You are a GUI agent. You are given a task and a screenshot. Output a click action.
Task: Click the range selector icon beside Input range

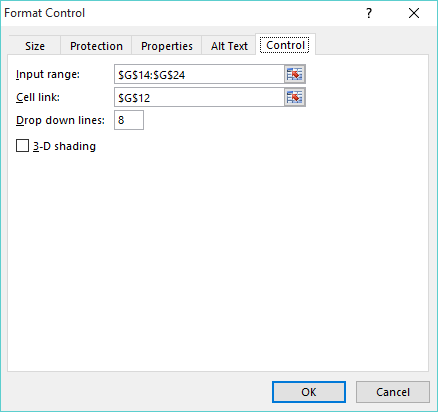click(x=295, y=74)
